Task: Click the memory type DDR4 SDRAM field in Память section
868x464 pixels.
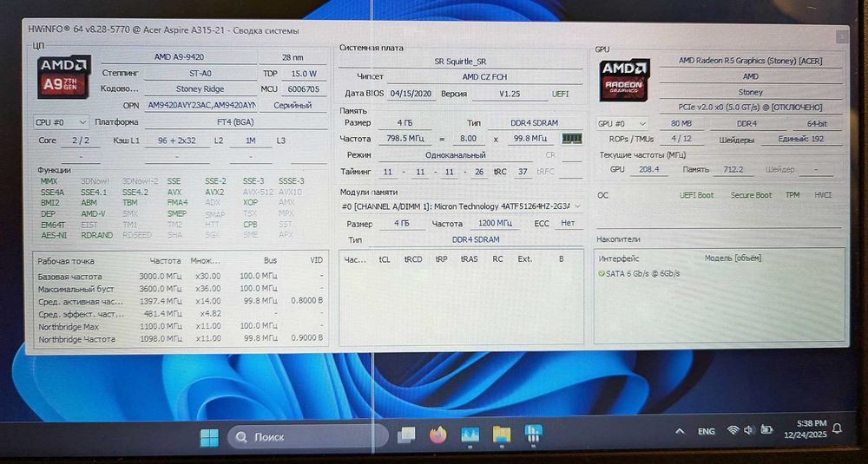Action: [x=536, y=123]
